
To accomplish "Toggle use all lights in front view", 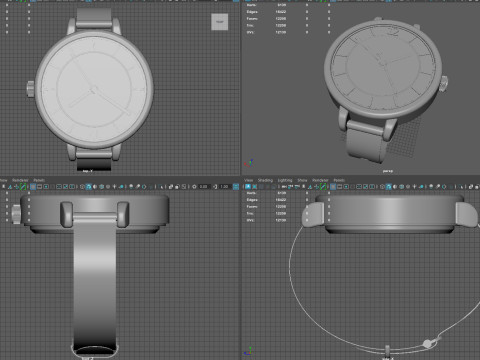I will [x=114, y=187].
